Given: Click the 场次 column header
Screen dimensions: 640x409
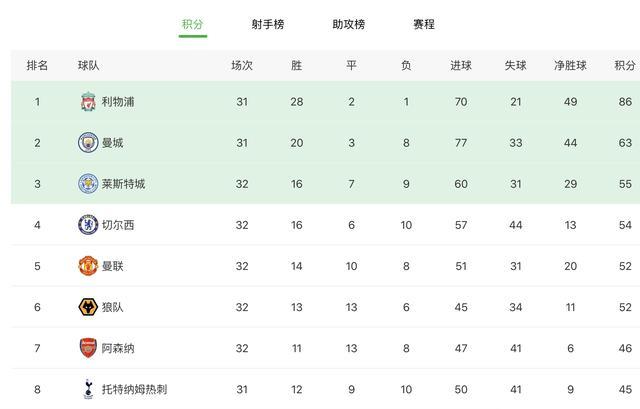Looking at the screenshot, I should 242,65.
